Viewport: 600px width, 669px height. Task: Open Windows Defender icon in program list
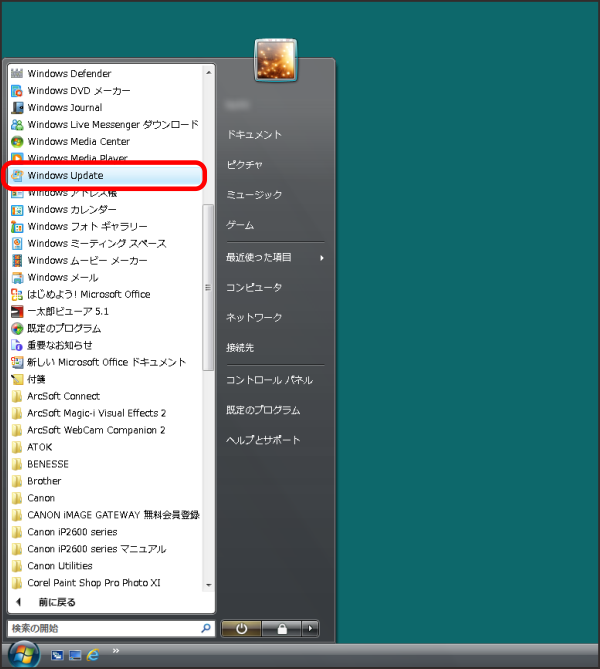pos(17,73)
